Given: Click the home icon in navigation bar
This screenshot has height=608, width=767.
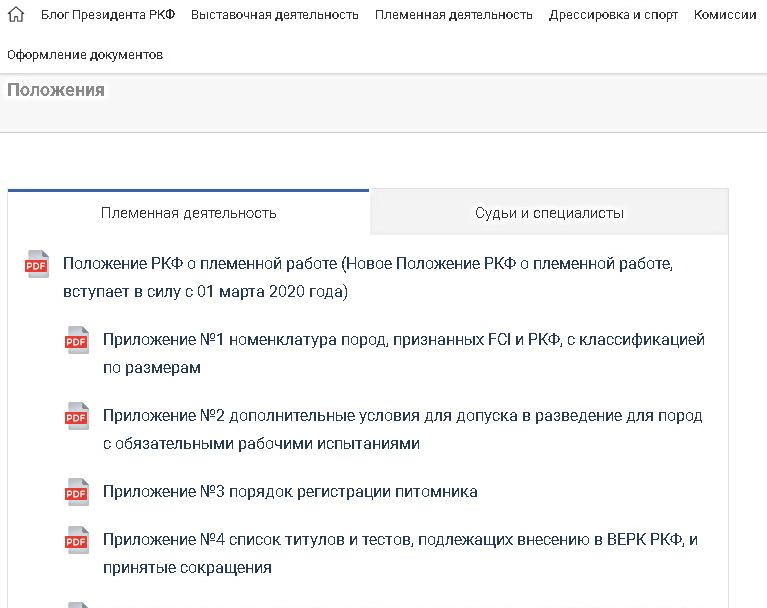Looking at the screenshot, I should (x=15, y=15).
